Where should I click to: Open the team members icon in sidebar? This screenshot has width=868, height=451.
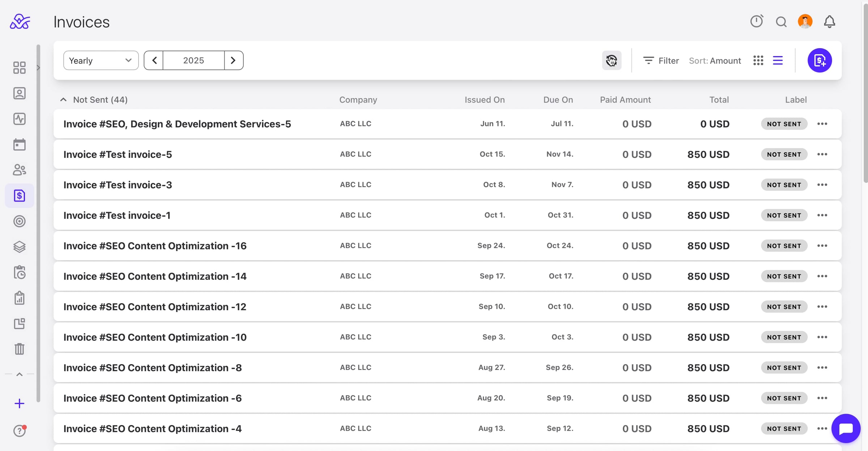coord(20,170)
